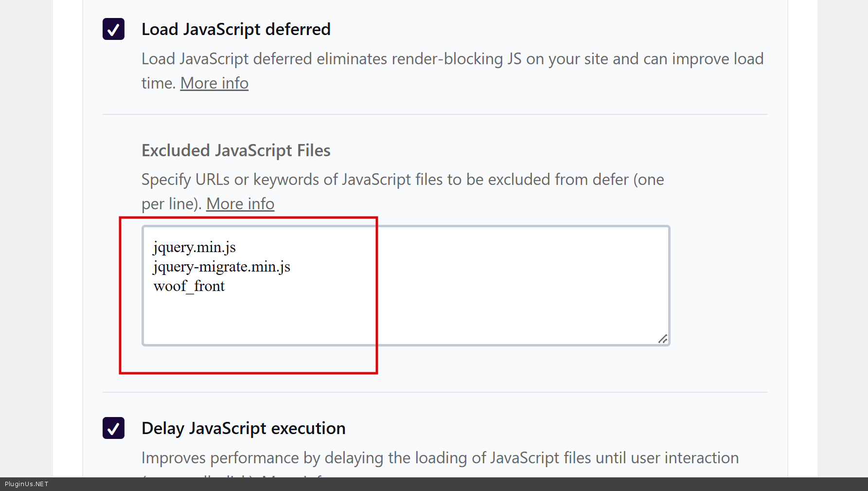868x491 pixels.
Task: Select the Excluded JavaScript Files heading
Action: (x=236, y=150)
